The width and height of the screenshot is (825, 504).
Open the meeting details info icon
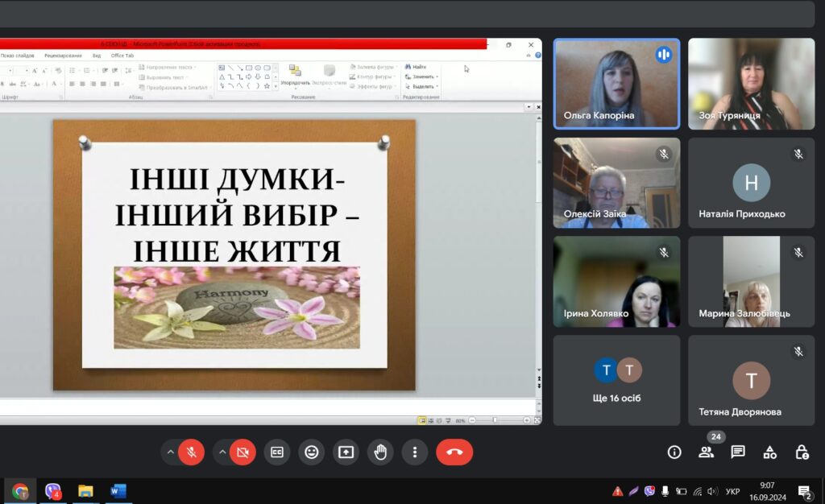coord(674,452)
